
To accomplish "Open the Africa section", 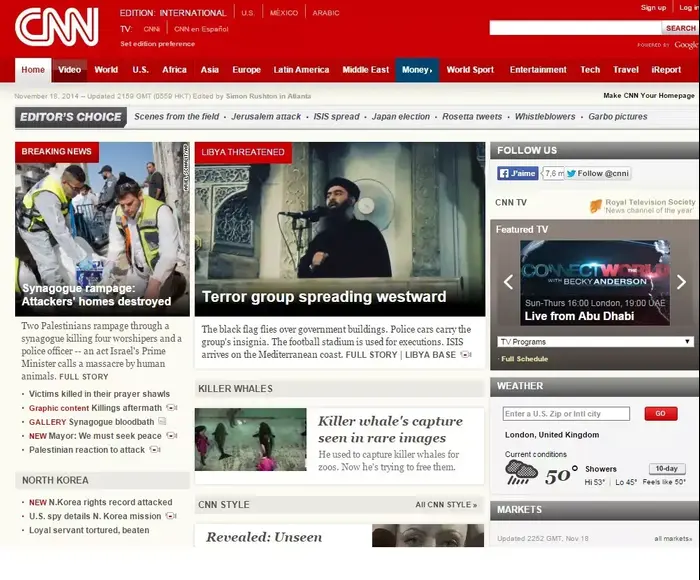I will [x=175, y=70].
